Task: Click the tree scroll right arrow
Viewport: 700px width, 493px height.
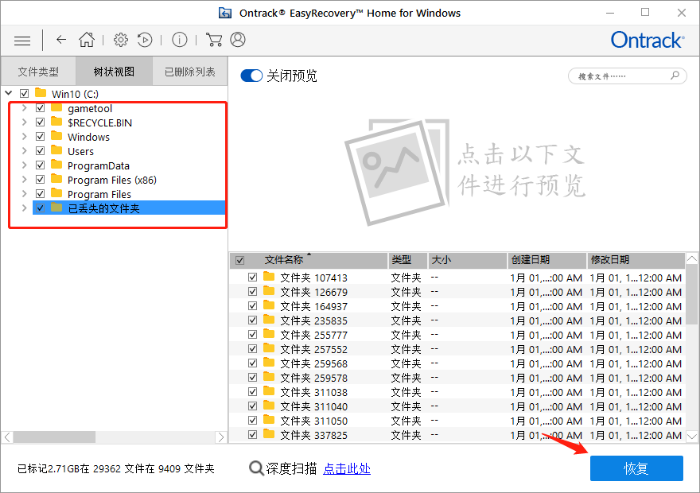Action: [x=221, y=437]
